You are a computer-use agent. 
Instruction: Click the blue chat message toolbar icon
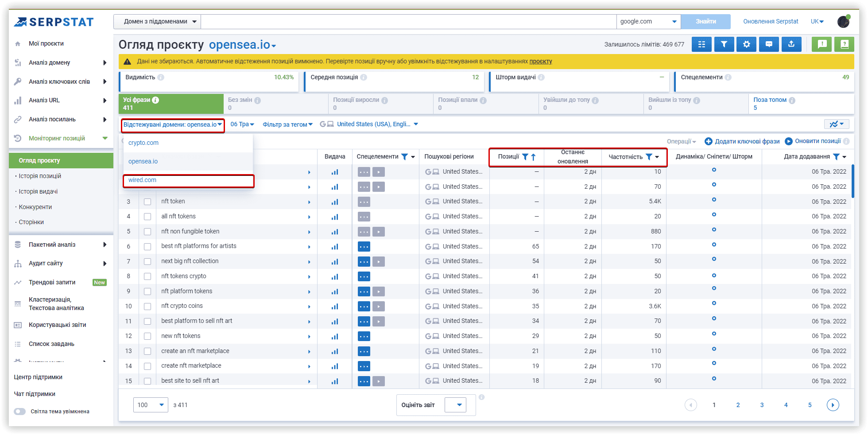coord(769,44)
